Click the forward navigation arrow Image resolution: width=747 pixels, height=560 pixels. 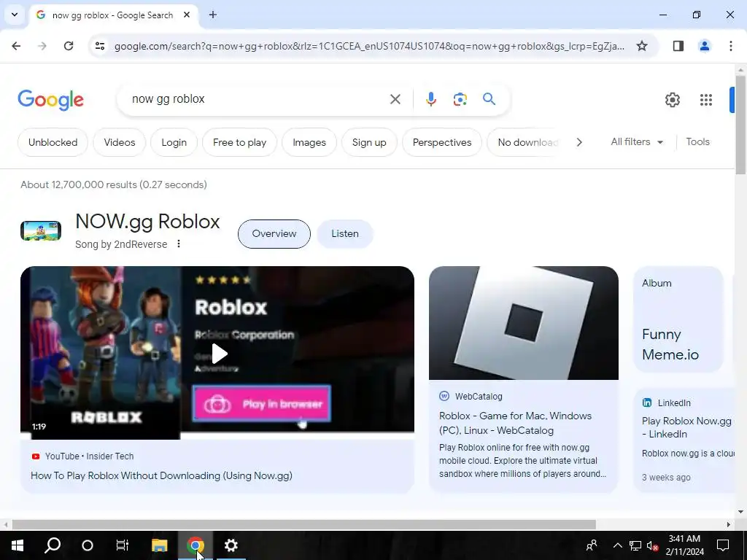[x=42, y=46]
